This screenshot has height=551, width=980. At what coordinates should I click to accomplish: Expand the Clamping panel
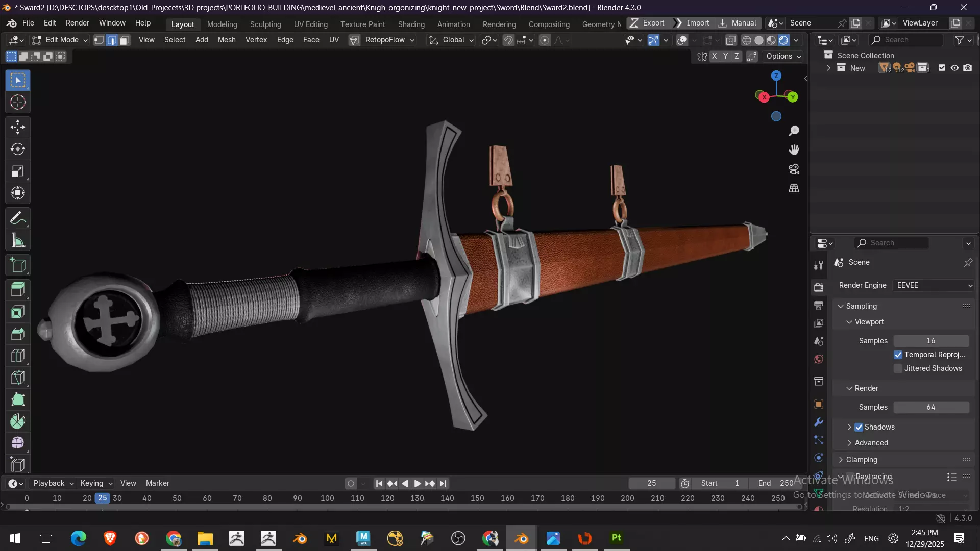coord(862,460)
